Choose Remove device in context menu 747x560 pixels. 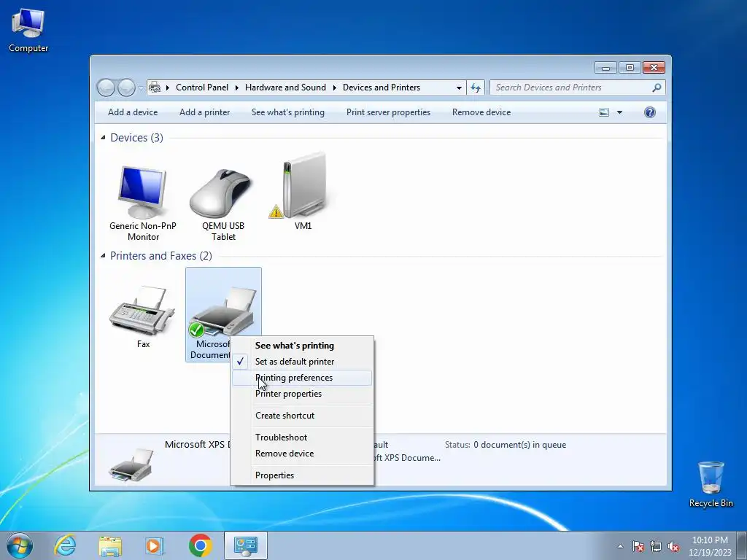tap(301, 454)
